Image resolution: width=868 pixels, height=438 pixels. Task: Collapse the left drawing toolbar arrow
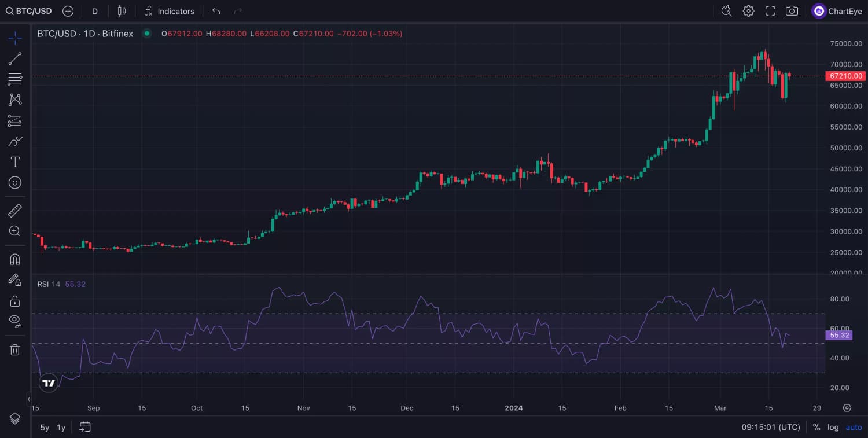point(28,399)
